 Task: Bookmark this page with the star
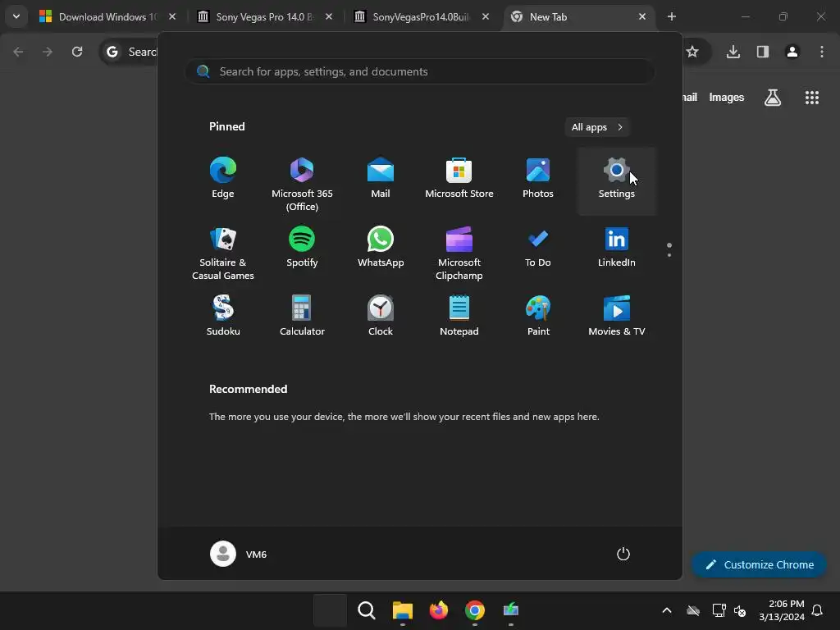(x=692, y=52)
